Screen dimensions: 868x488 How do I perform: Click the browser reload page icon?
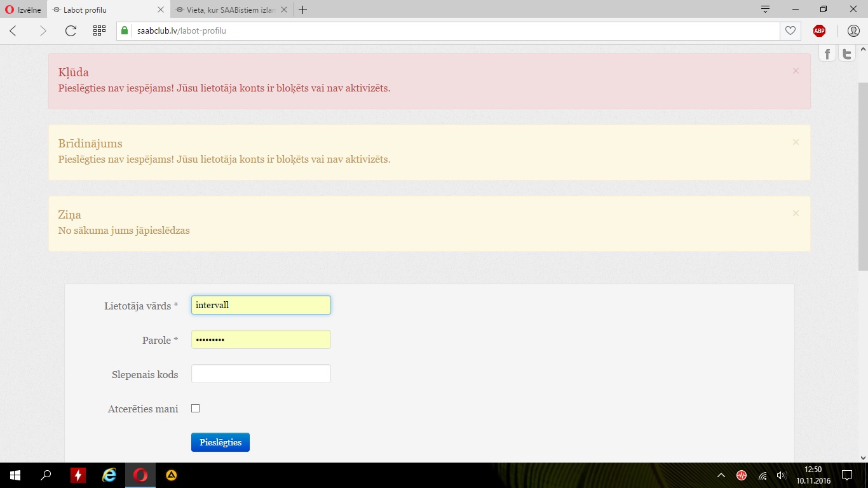click(71, 30)
